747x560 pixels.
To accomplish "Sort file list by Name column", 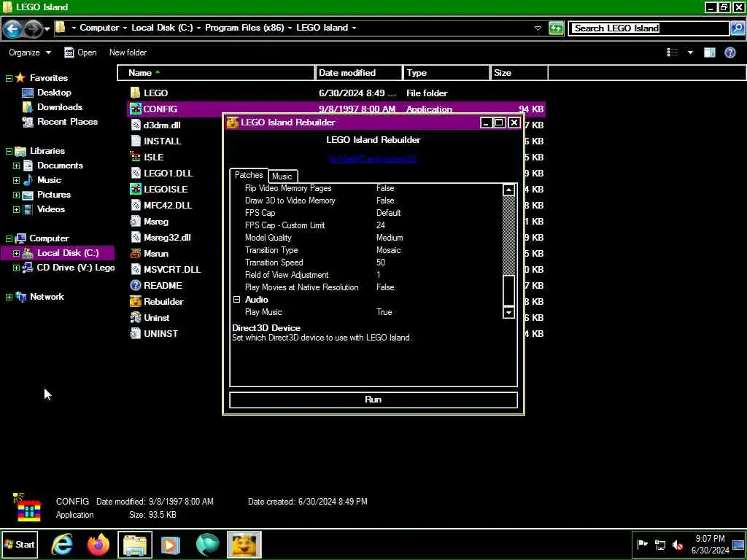I will click(216, 73).
